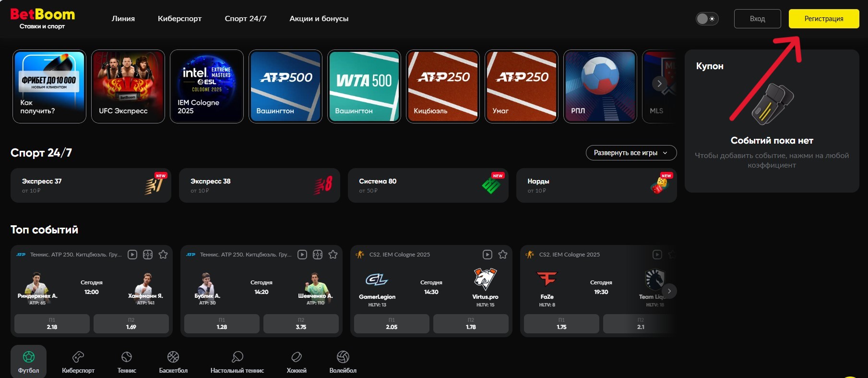
Task: Open the UFC Экспресс banner
Action: click(128, 86)
